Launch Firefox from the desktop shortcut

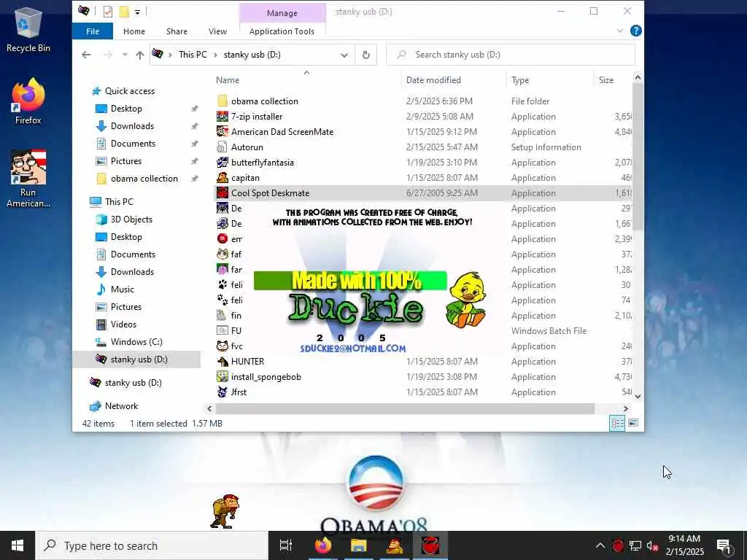[x=28, y=101]
